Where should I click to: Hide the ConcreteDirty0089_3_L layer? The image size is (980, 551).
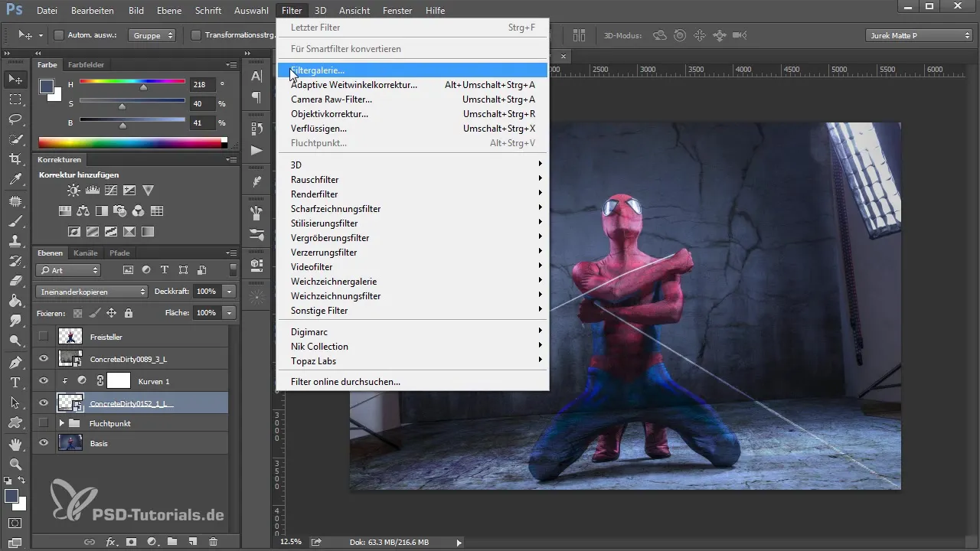[44, 358]
